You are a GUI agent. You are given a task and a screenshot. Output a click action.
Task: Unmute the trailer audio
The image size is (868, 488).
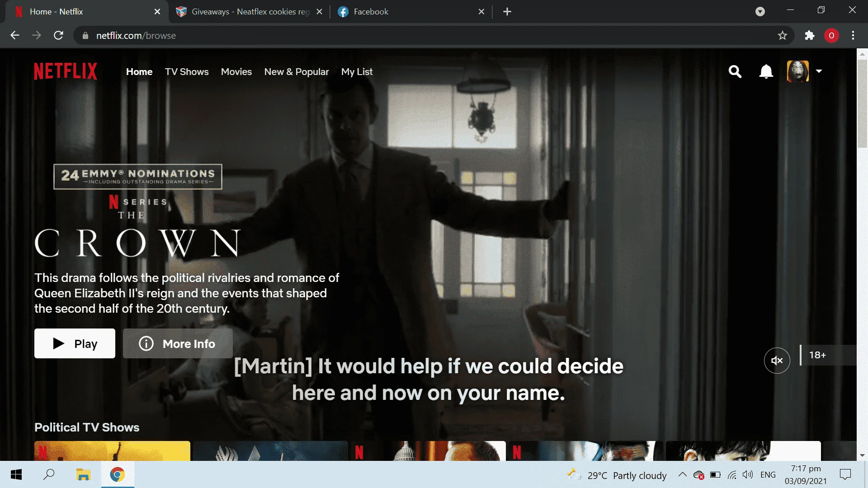pos(777,361)
